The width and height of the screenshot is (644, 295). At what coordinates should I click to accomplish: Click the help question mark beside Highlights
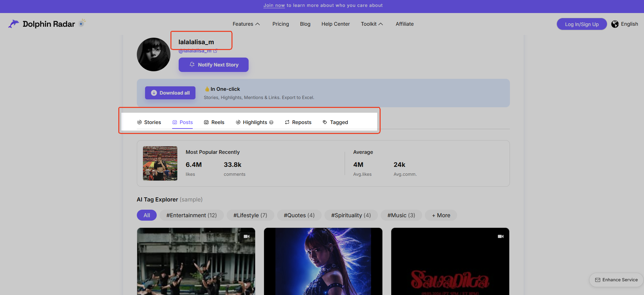271,122
